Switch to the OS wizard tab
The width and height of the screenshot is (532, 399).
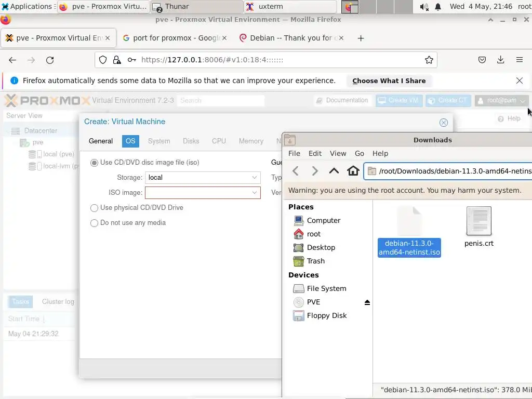point(130,141)
